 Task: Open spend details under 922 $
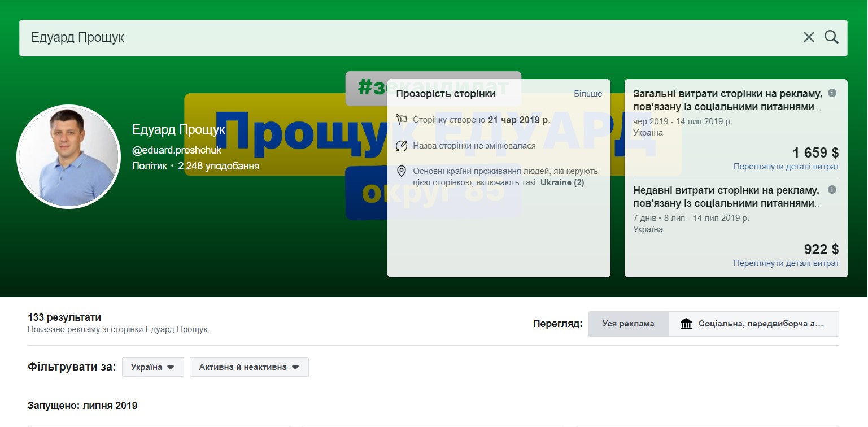pos(786,263)
